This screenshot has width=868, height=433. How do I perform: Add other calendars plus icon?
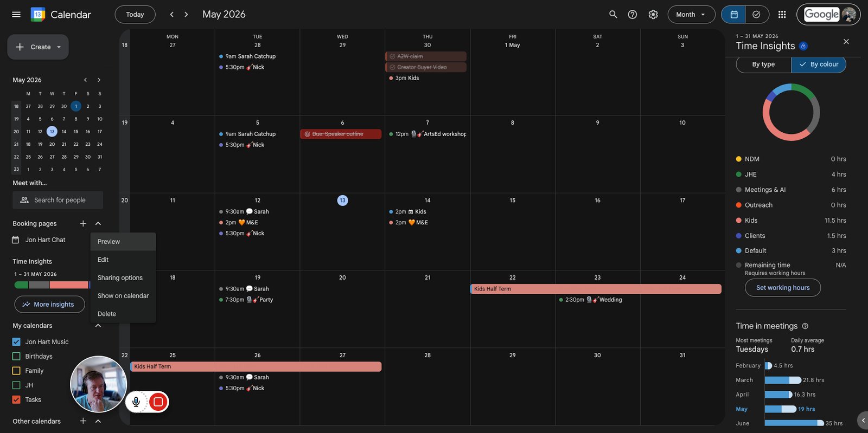83,421
